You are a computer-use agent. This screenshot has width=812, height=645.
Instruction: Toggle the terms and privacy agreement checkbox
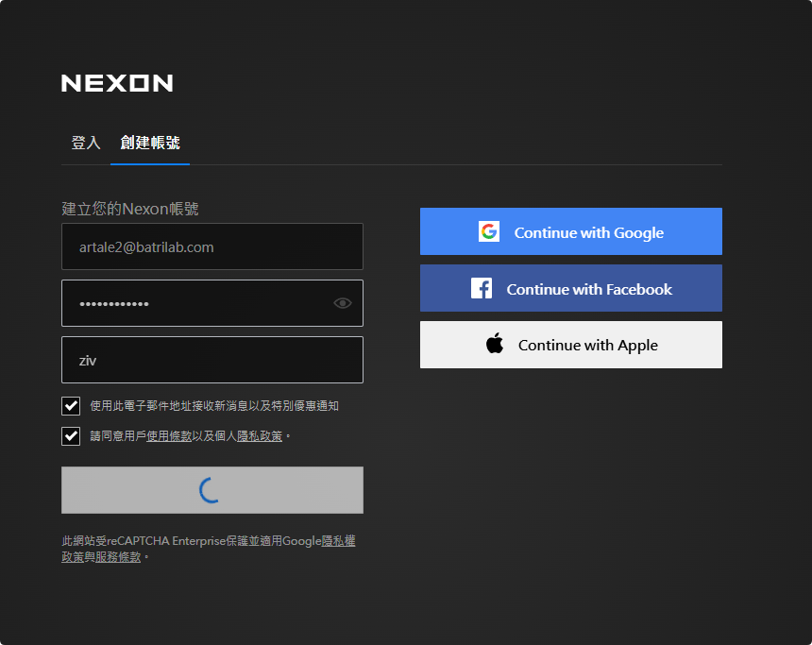coord(71,436)
